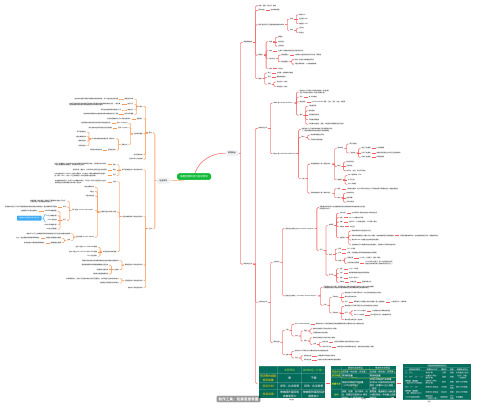The width and height of the screenshot is (477, 408).
Task: Click the gray main topic on orange branch
Action: coord(163,180)
